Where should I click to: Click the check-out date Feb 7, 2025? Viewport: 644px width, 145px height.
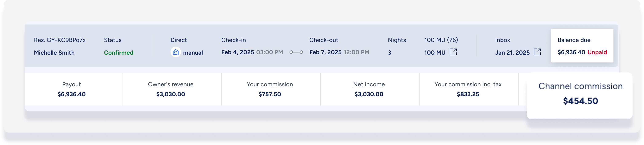[325, 52]
